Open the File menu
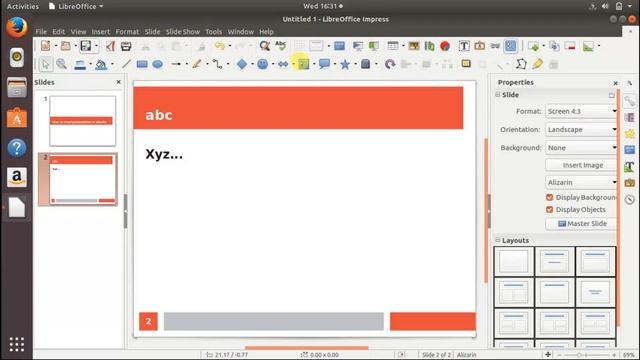This screenshot has width=640, height=360. point(41,32)
